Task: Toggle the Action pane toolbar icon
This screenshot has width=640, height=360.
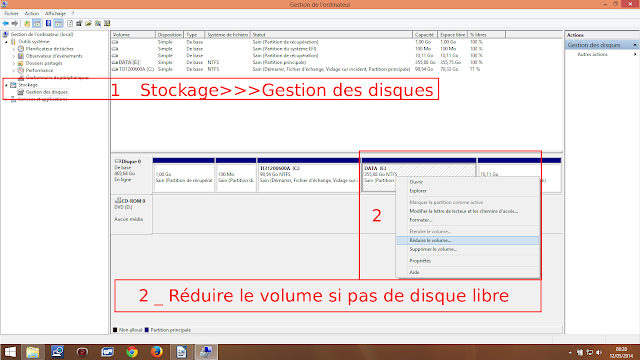Action: click(x=59, y=24)
